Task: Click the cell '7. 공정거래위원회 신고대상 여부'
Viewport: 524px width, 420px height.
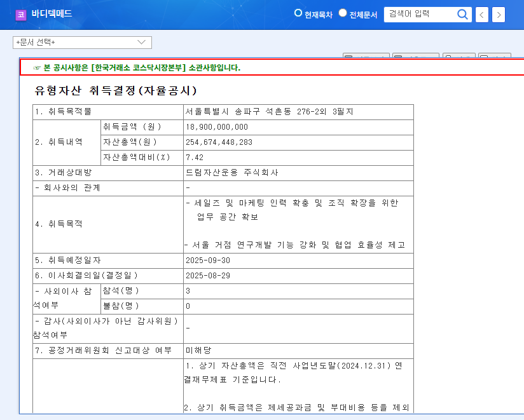Action: click(108, 351)
